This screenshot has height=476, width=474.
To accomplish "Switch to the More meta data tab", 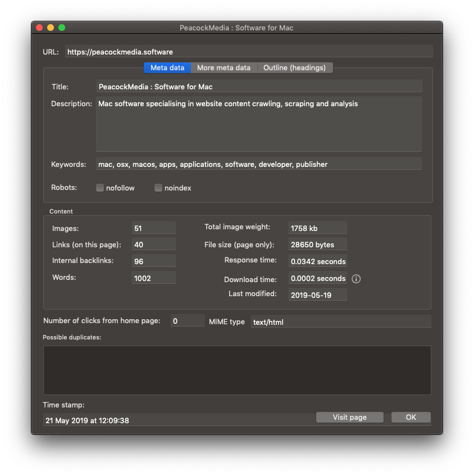I will tap(224, 67).
